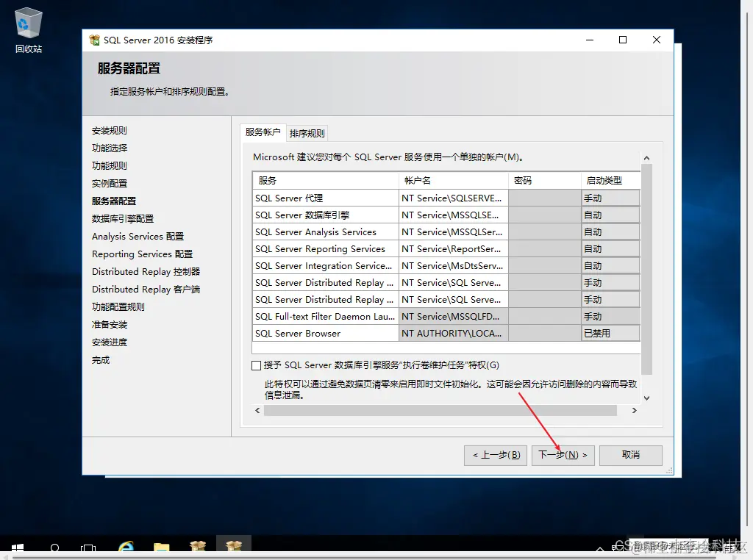Click NT Service\ReportSer... account cell
753x560 pixels.
coord(453,248)
